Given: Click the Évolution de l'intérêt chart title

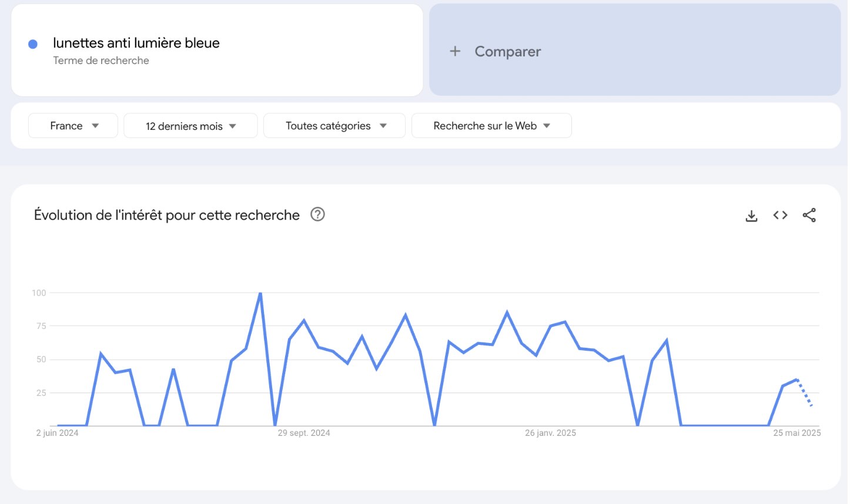Looking at the screenshot, I should coord(167,215).
